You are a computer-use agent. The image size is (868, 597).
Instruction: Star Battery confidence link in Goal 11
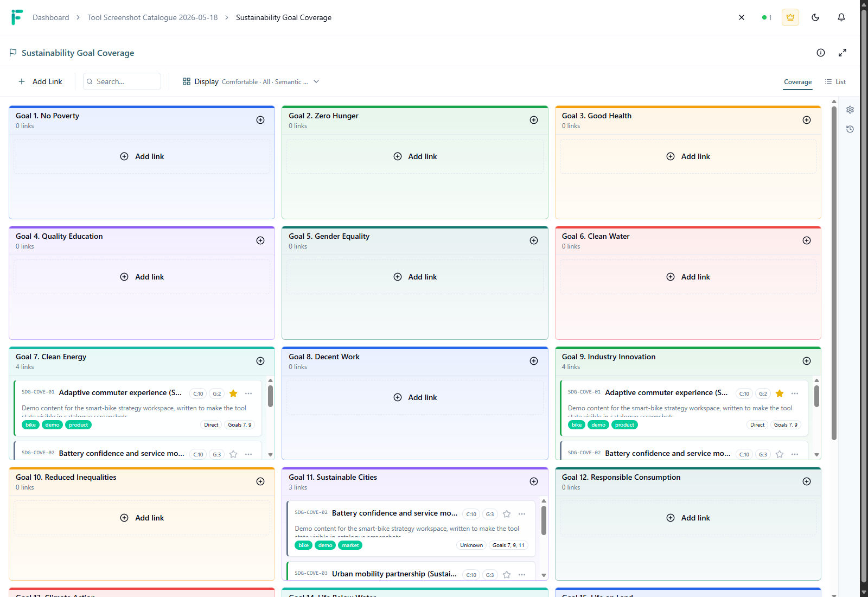(507, 514)
